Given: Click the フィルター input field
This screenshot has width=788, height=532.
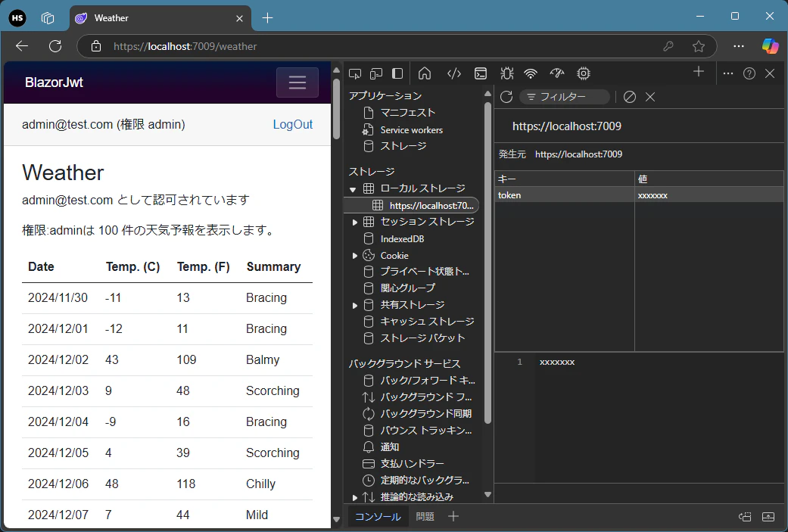Looking at the screenshot, I should pos(565,97).
